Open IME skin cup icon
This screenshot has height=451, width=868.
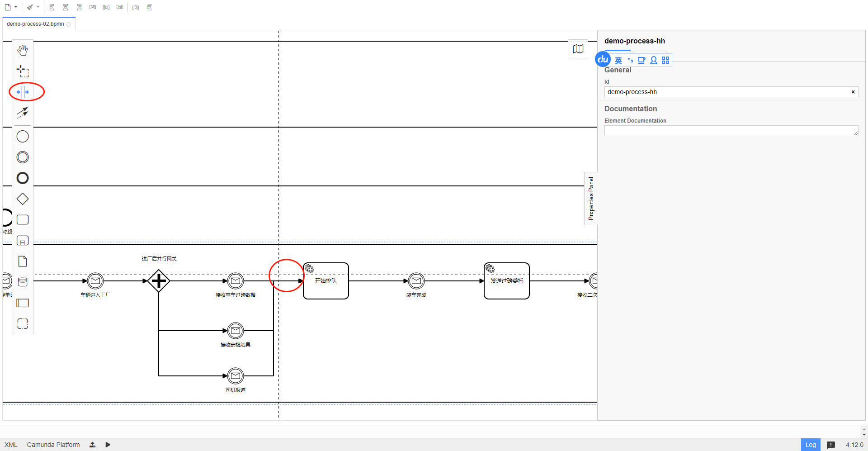tap(642, 60)
